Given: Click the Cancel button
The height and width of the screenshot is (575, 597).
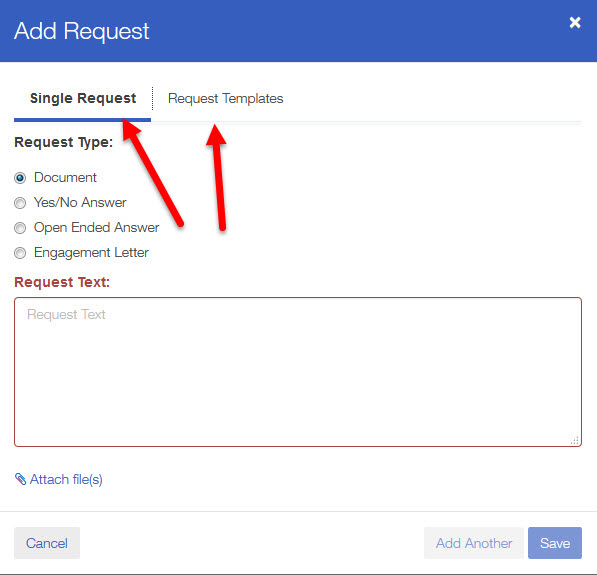Looking at the screenshot, I should click(47, 543).
